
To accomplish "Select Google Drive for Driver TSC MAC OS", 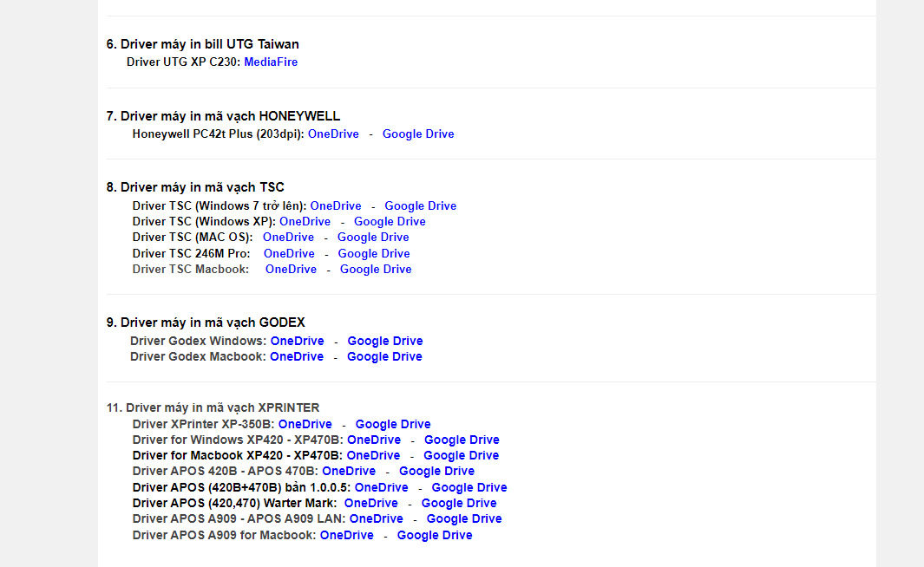I will tap(373, 237).
